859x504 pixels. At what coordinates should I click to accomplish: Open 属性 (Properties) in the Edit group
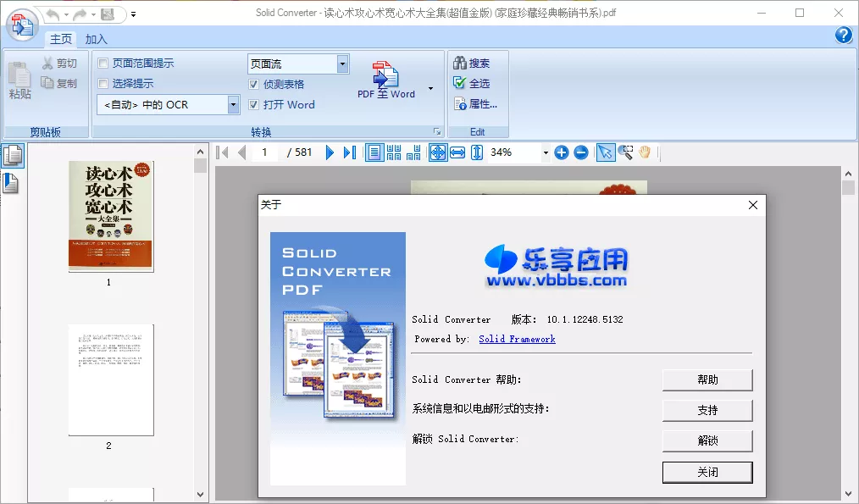476,103
